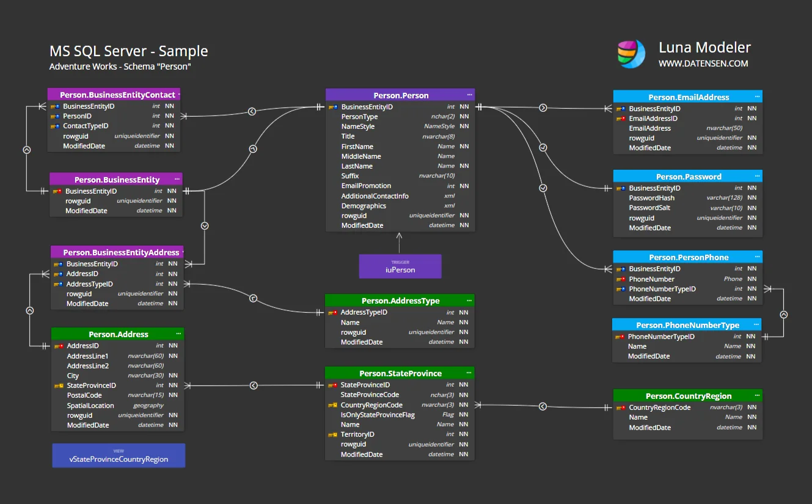Click key icon beside PhoneNumberTypeID in Person.PhoneNumberType

[x=620, y=337]
